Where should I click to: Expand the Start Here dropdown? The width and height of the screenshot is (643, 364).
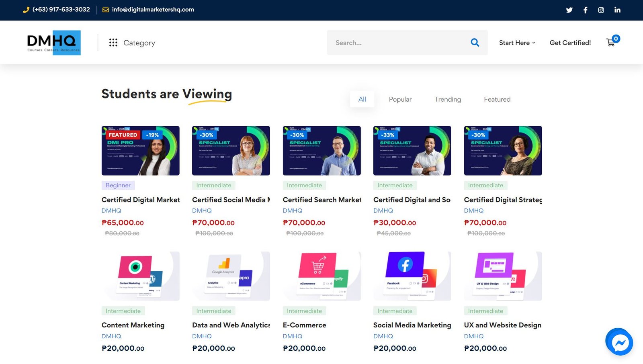(x=517, y=43)
